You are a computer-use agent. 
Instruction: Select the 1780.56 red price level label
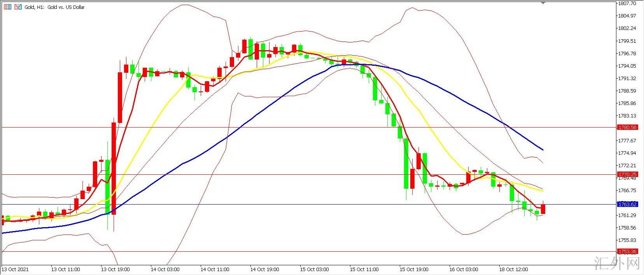pyautogui.click(x=627, y=128)
